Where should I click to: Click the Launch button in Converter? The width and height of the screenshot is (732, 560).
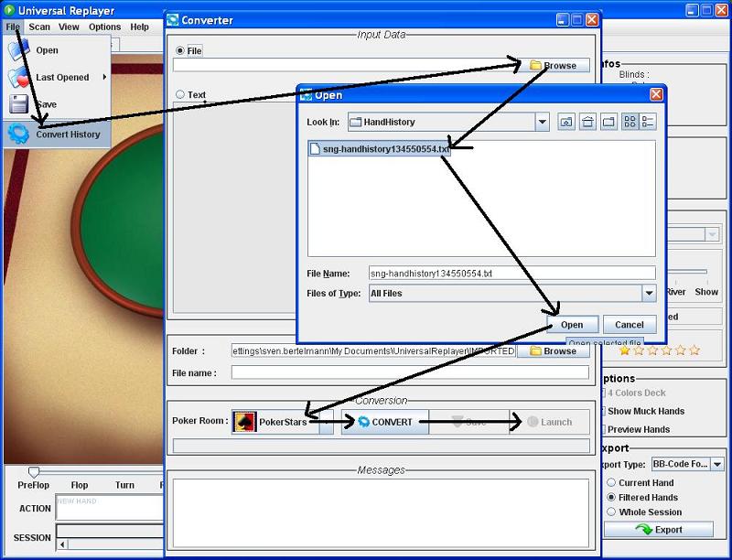550,422
